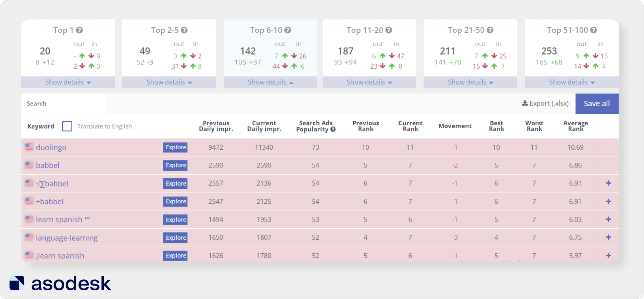Image resolution: width=644 pixels, height=299 pixels.
Task: Open the Top 11-20 help question icon
Action: click(389, 30)
